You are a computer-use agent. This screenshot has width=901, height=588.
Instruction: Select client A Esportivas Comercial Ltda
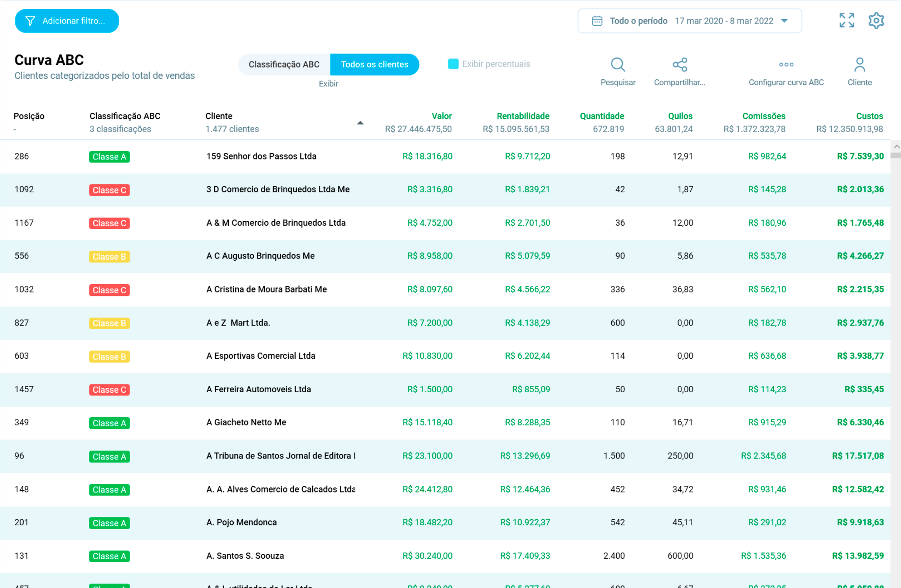tap(261, 356)
